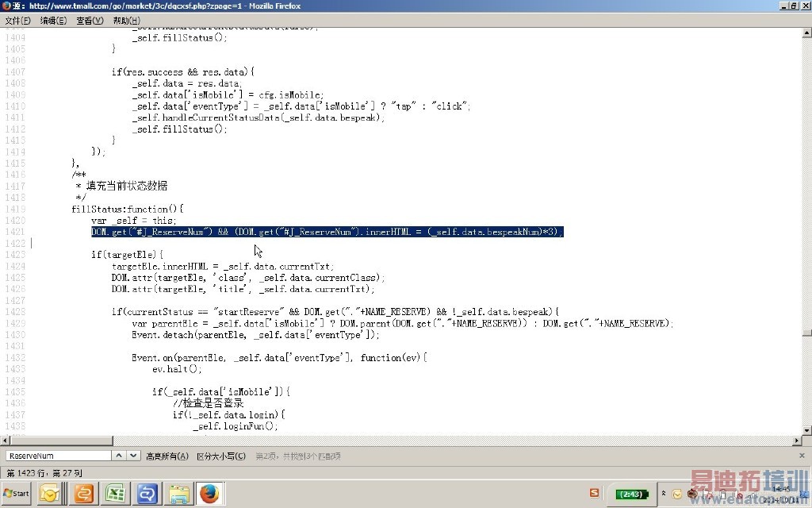Click the 'var parentEle =' line
Image resolution: width=812 pixels, height=508 pixels.
(x=402, y=324)
